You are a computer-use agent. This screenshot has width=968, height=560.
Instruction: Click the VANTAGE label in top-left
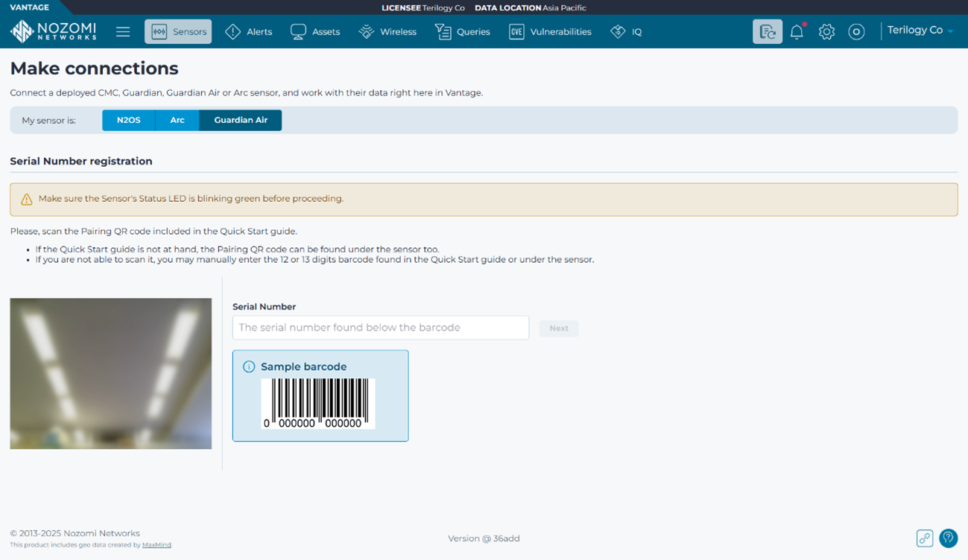[x=30, y=7]
